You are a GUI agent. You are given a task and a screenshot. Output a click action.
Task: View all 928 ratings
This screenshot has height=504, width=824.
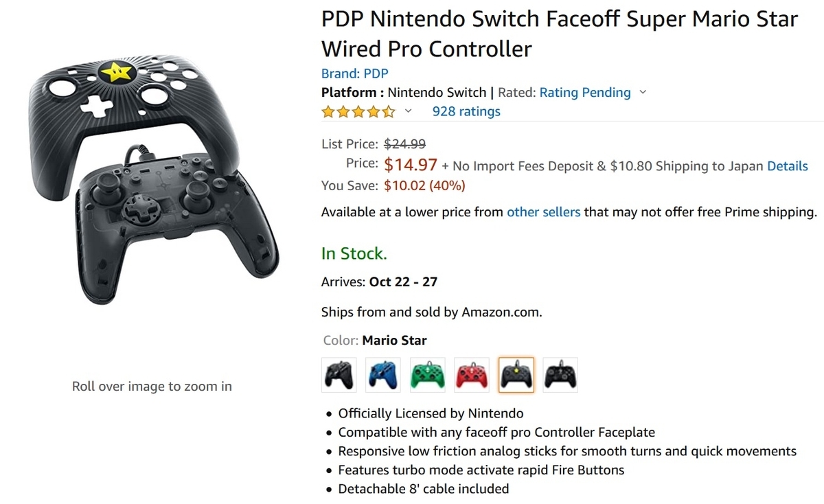466,111
